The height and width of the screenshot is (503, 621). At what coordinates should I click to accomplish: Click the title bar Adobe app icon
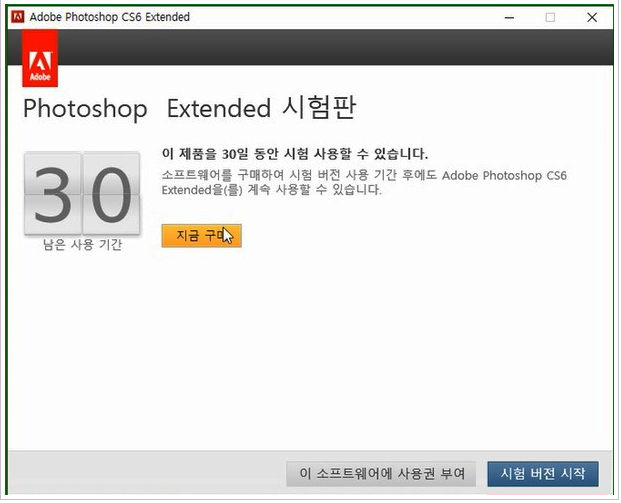coord(17,17)
